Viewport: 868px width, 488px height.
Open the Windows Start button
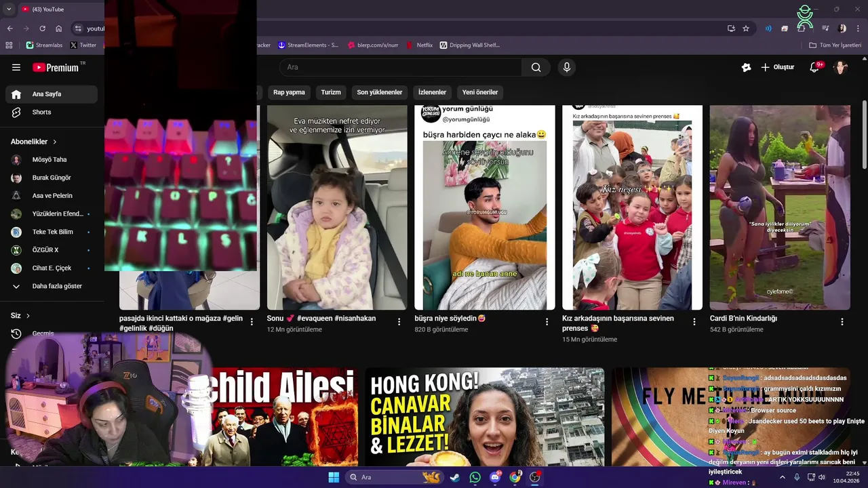coord(334,477)
